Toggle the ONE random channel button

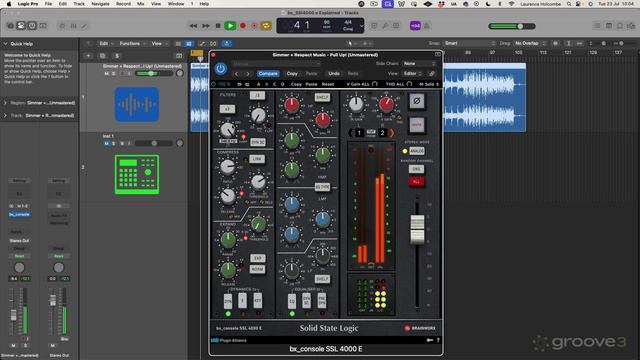(x=416, y=169)
